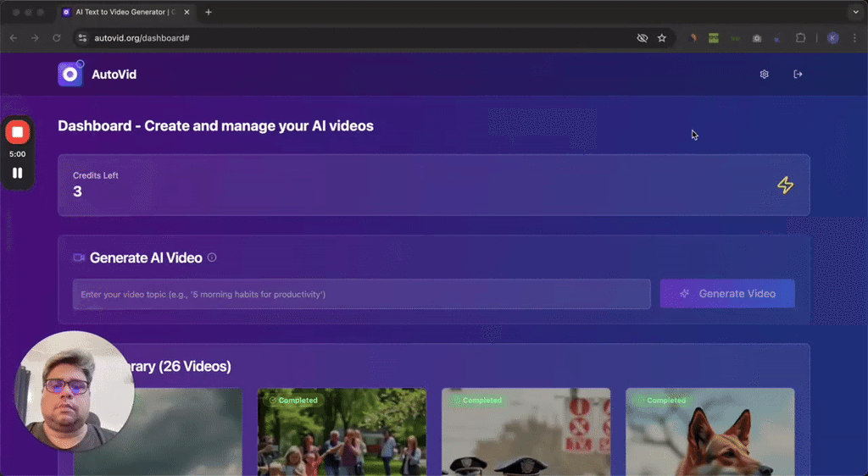Click the (26 Videos) library heading
This screenshot has width=868, height=476.
click(195, 366)
